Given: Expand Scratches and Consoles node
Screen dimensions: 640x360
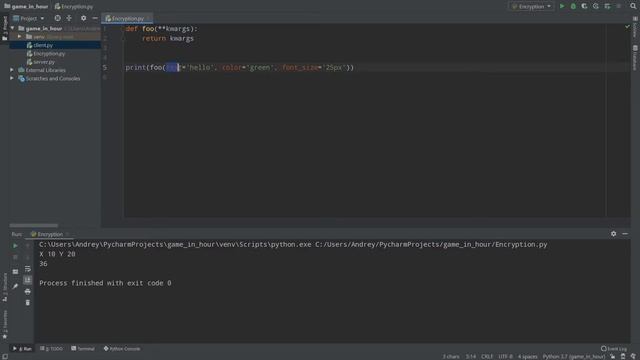Looking at the screenshot, I should click(12, 78).
